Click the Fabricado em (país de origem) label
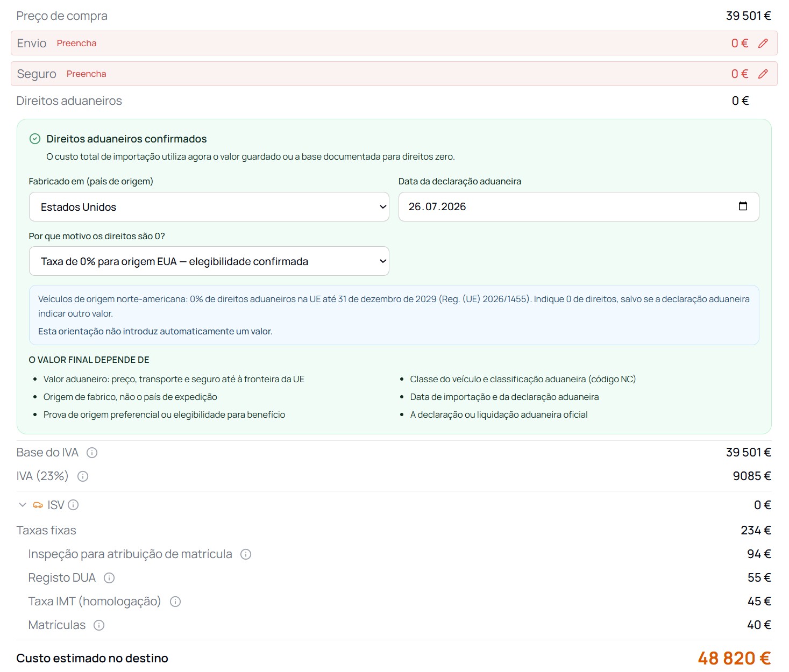789x672 pixels. (x=91, y=182)
